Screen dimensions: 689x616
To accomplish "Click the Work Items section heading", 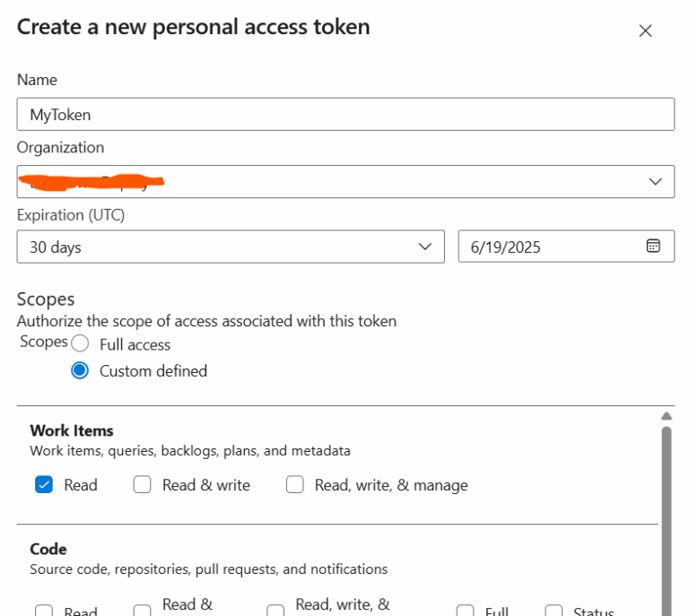I will (x=72, y=430).
